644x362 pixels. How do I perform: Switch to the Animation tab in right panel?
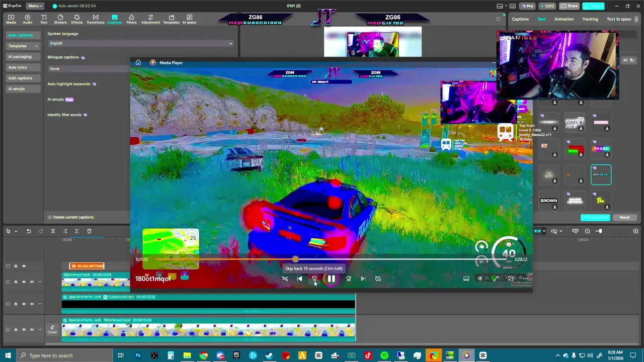point(564,19)
